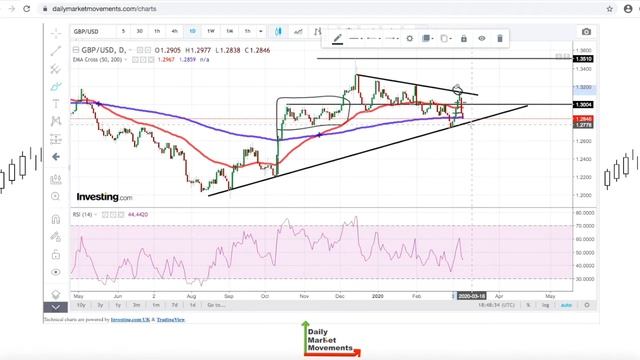Select candlestick chart style button
Image resolution: width=640 pixels, height=360 pixels.
tap(278, 31)
